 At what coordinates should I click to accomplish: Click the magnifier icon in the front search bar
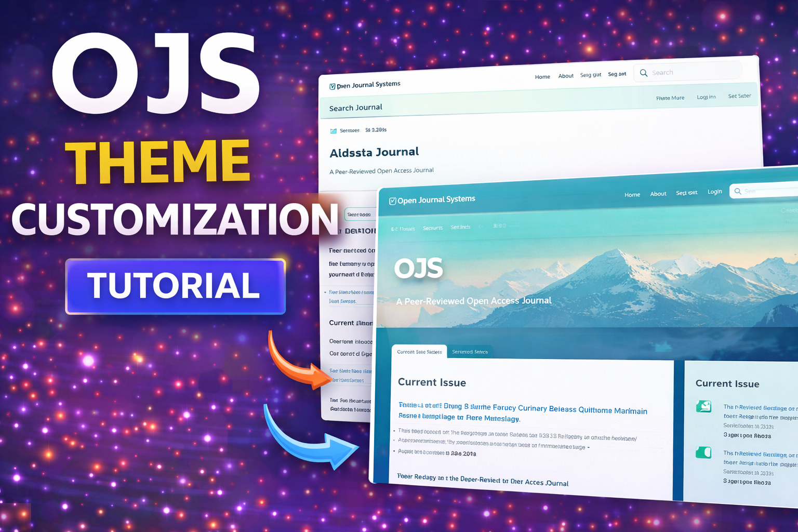click(x=738, y=191)
